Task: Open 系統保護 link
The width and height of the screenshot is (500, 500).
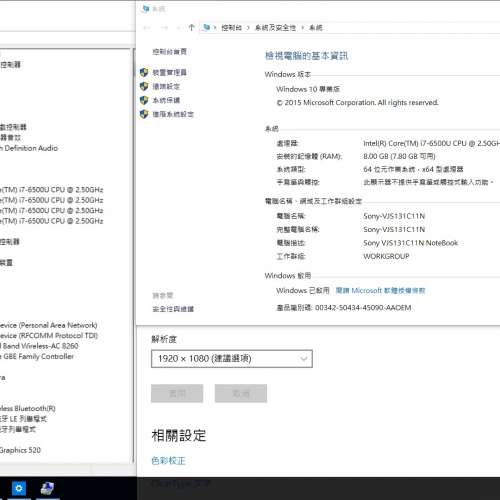Action: (x=166, y=100)
